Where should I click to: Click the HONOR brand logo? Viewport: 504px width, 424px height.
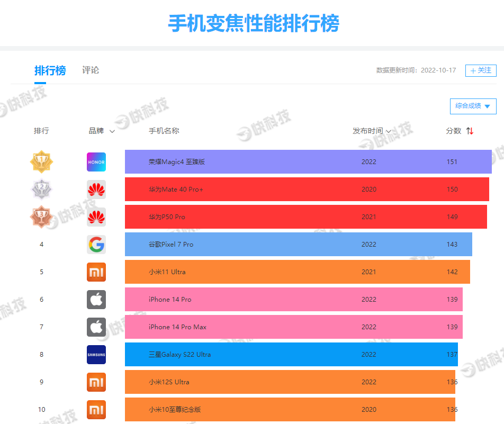[x=96, y=162]
